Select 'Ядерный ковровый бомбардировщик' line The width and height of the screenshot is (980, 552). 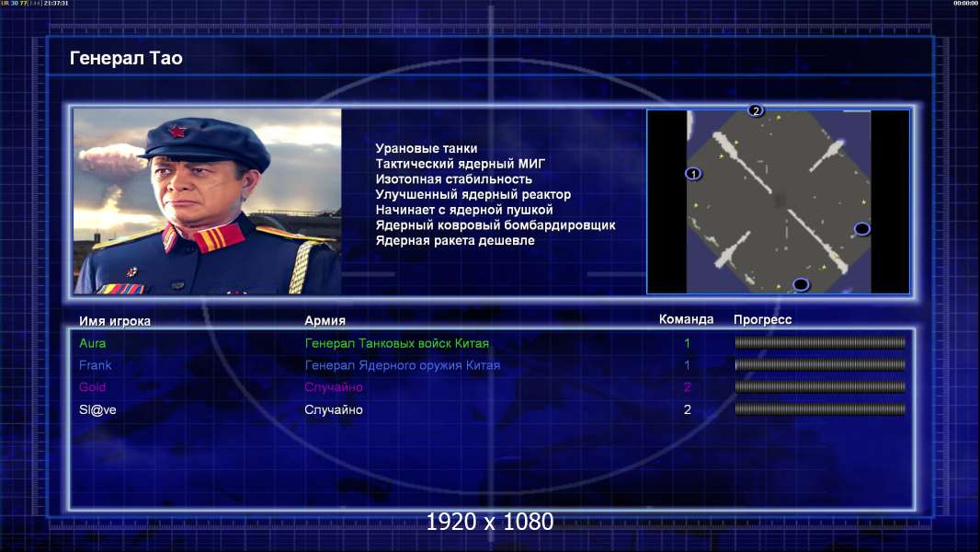tap(496, 225)
